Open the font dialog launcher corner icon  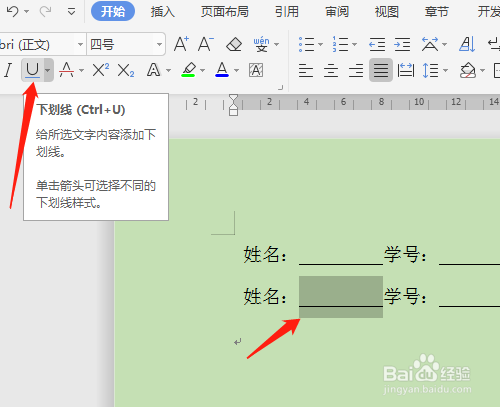coord(280,88)
